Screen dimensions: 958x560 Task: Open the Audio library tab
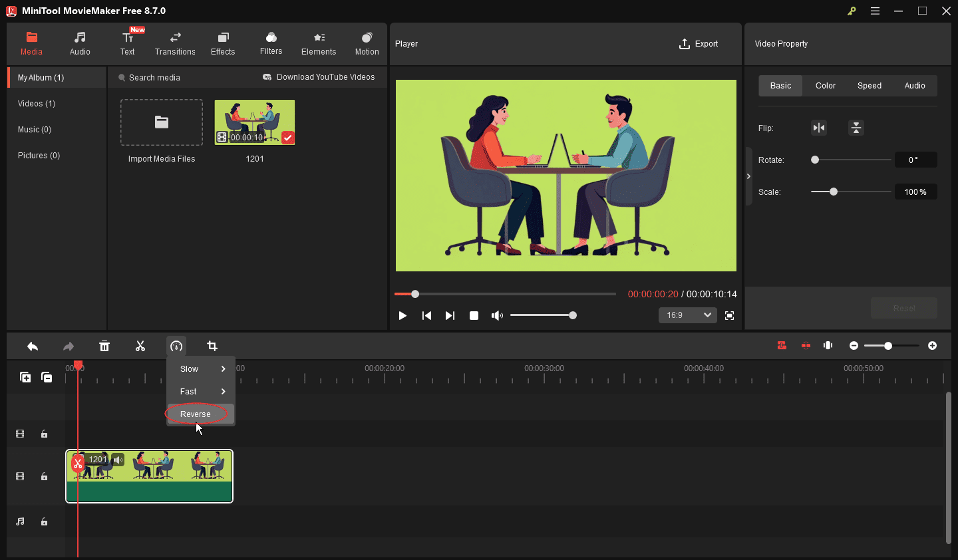[x=80, y=44]
